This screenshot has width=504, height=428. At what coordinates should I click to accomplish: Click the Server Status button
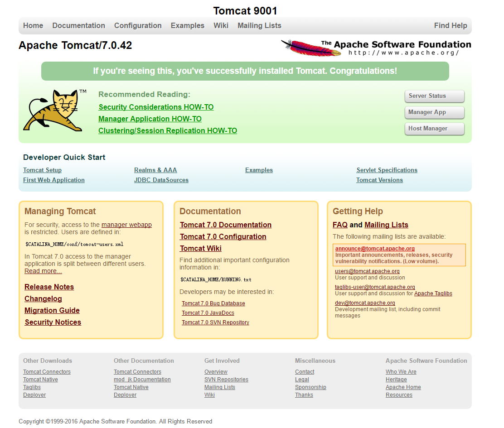coord(435,96)
